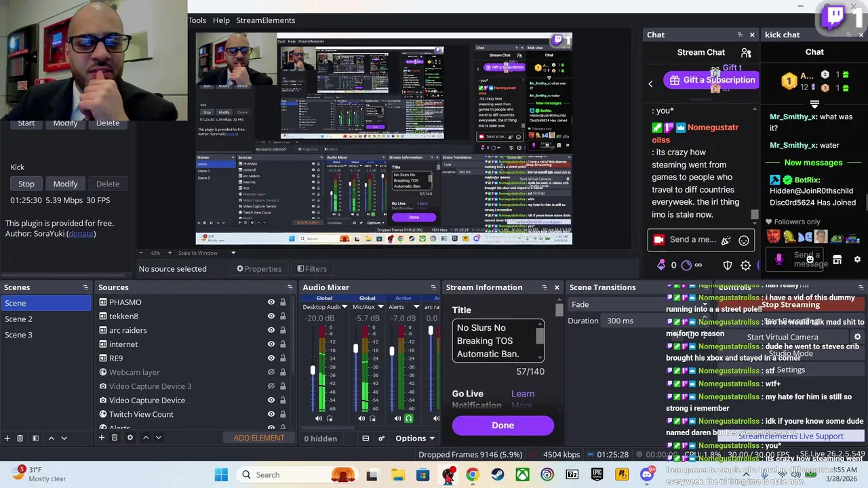Move the source up in the Sources list
Image resolution: width=868 pixels, height=488 pixels.
(x=145, y=438)
